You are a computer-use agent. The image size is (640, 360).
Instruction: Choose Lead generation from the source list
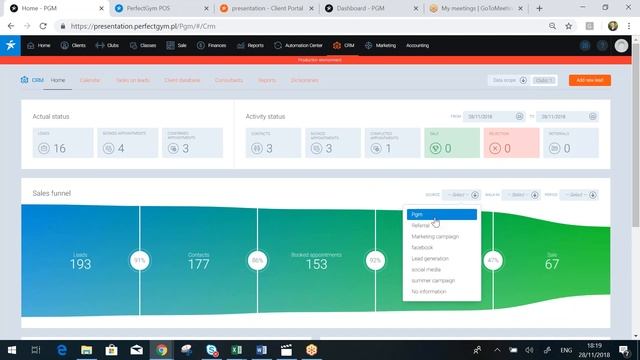point(442,258)
